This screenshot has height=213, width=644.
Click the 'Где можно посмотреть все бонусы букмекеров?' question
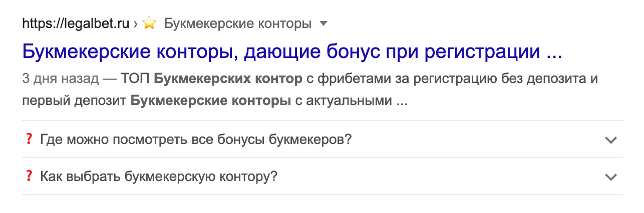point(196,139)
